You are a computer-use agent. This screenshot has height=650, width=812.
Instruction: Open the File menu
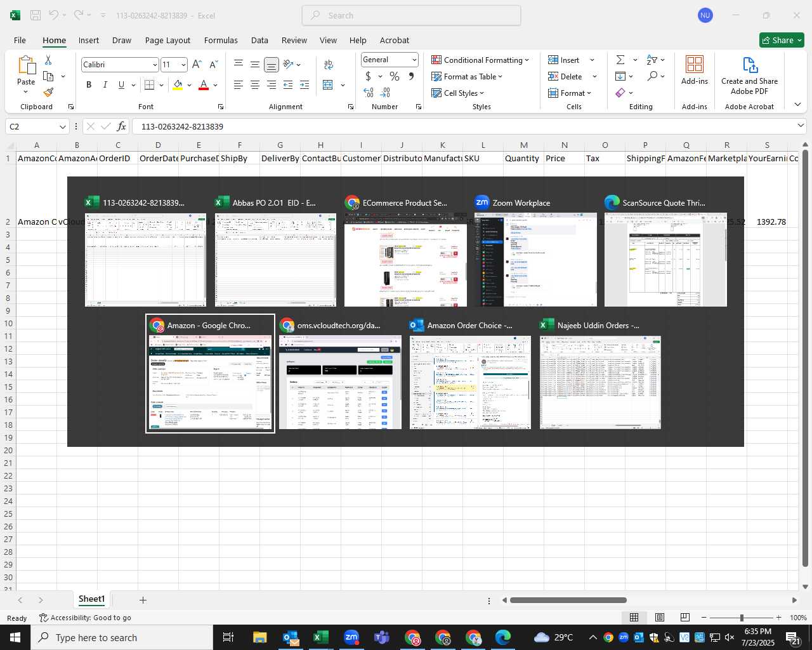(x=20, y=40)
